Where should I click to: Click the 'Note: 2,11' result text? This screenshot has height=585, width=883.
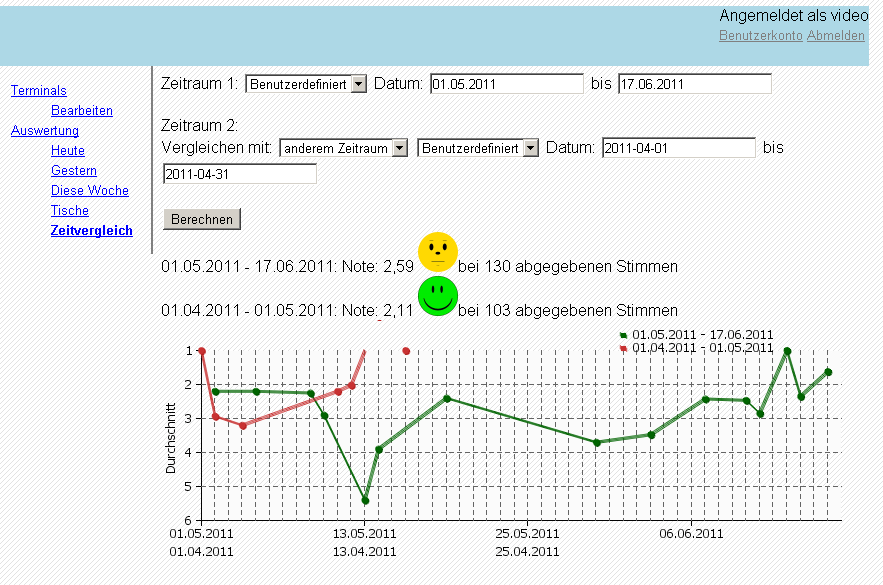pos(377,310)
